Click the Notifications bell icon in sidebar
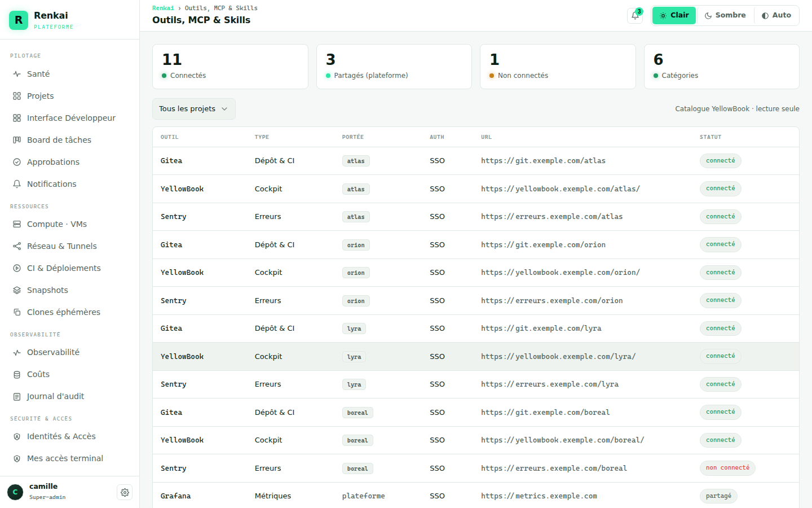Viewport: 812px width, 508px height. (x=17, y=184)
